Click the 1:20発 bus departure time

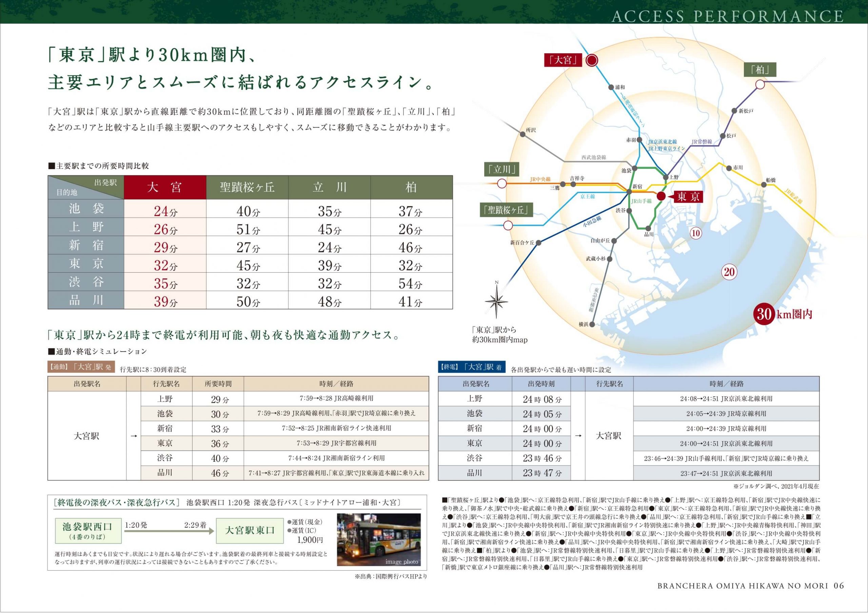(136, 525)
